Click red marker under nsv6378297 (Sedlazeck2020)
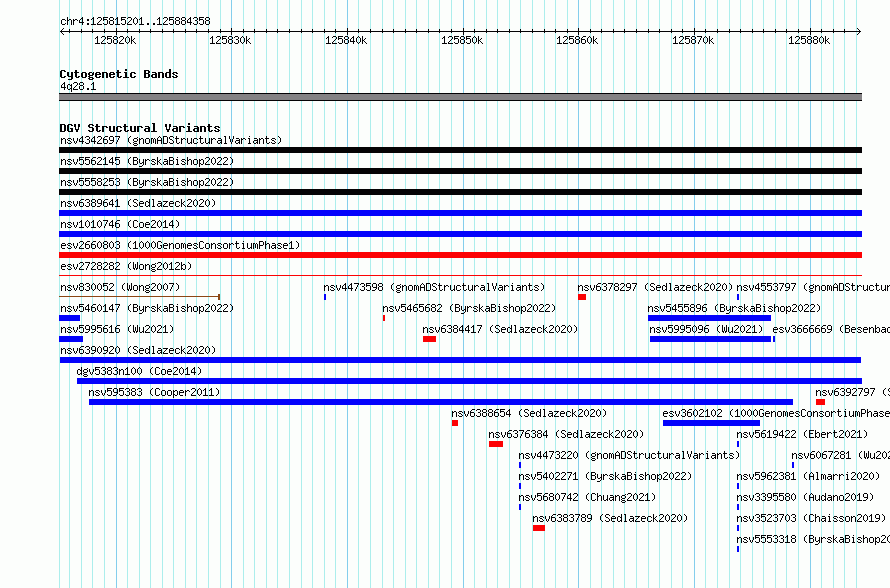 (x=582, y=297)
